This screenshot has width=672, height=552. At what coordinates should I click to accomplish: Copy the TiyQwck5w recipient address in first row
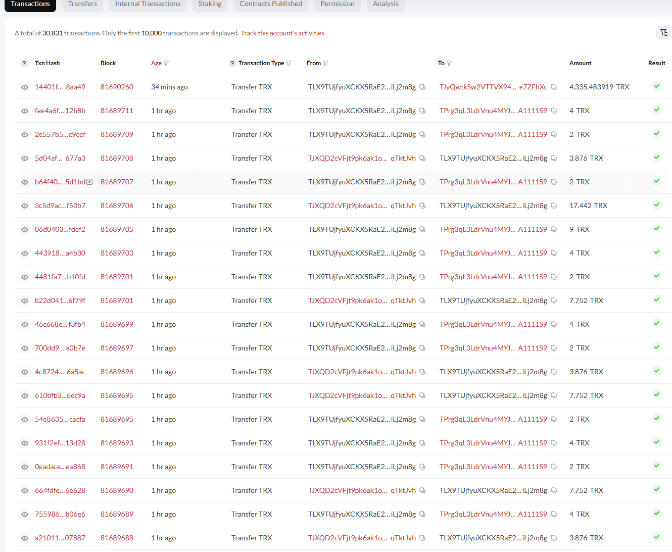[x=553, y=87]
